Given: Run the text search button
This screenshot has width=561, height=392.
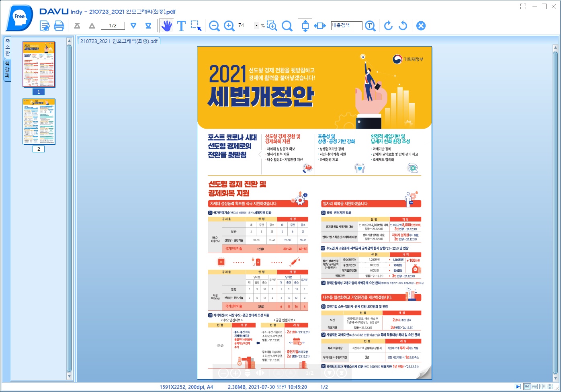Looking at the screenshot, I should [370, 26].
